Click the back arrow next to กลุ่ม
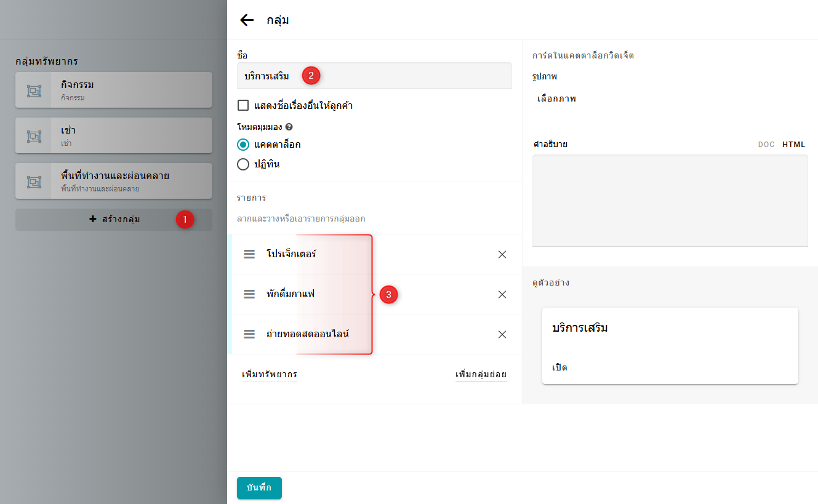The width and height of the screenshot is (818, 504). click(x=247, y=20)
